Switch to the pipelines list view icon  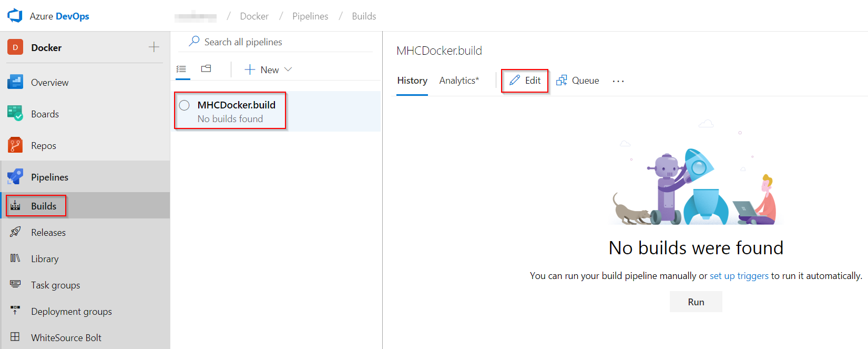[182, 69]
